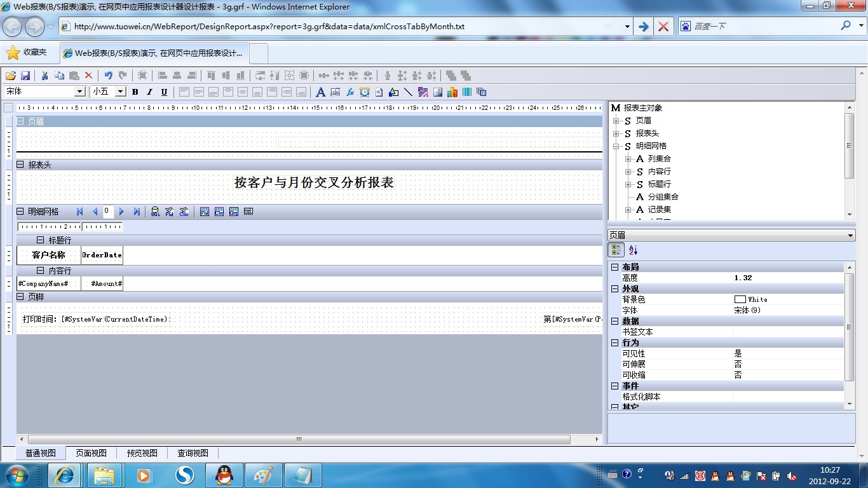Save the report with the floppy disk icon
The image size is (868, 488).
(x=26, y=76)
